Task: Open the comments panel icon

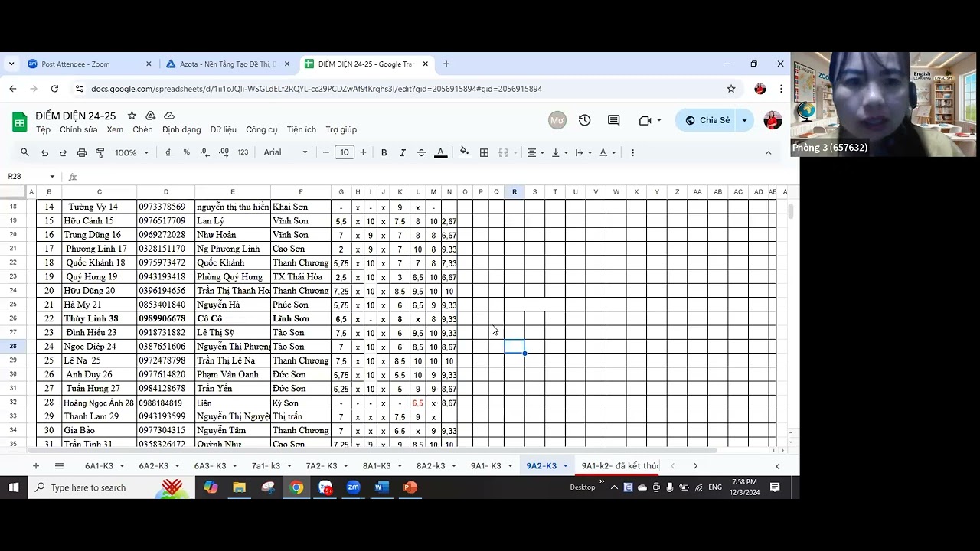Action: coord(613,120)
